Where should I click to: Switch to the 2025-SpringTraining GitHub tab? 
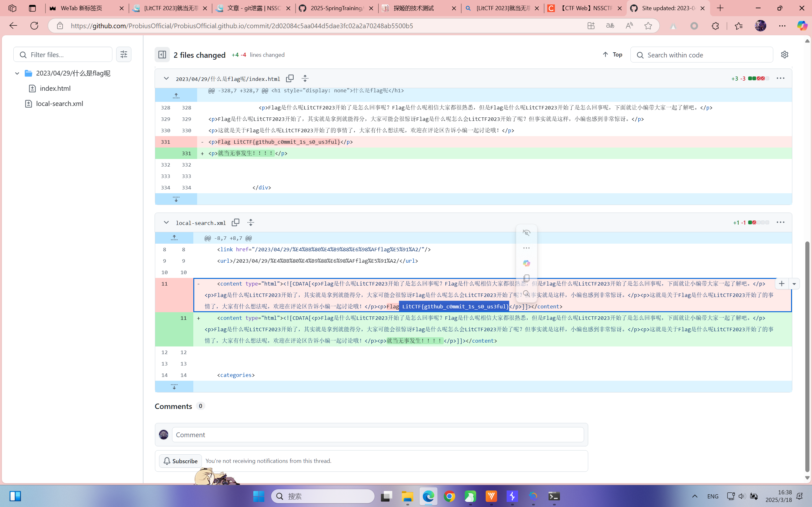pos(337,8)
